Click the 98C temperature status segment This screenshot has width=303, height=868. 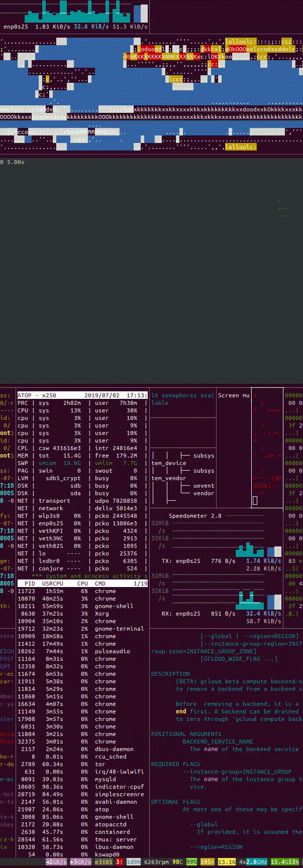tap(177, 862)
